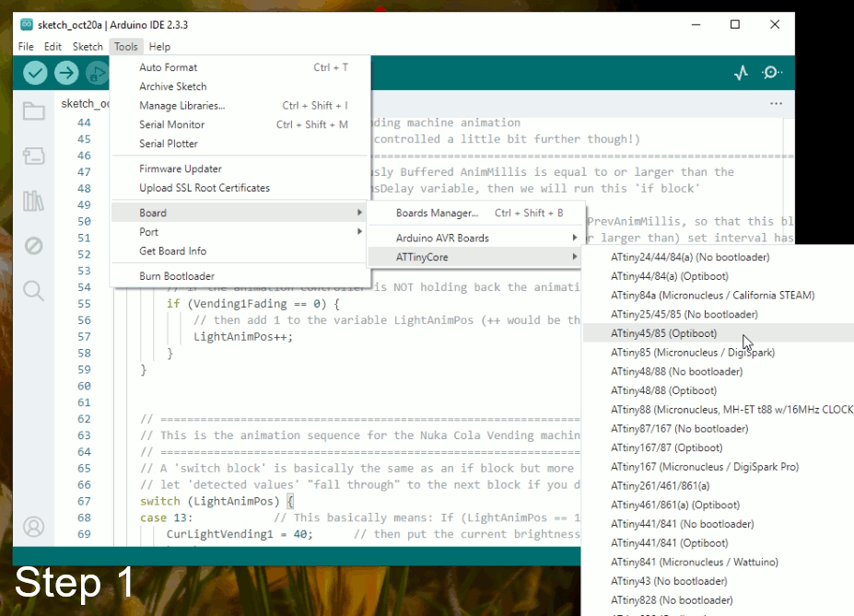Click Burn Bootloader

click(x=240, y=276)
